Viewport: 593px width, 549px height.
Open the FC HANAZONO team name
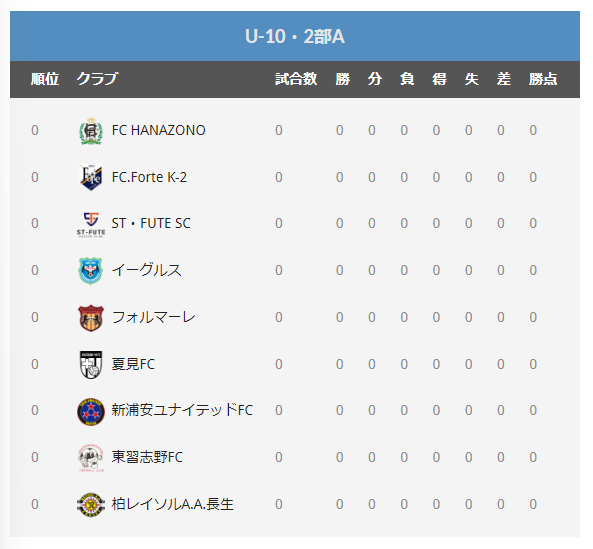(x=158, y=130)
